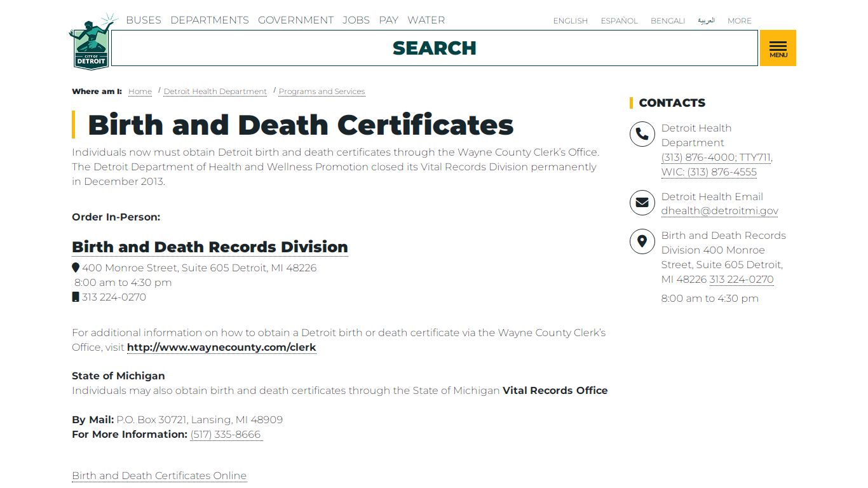Open Detroit Health Department breadcrumb
The height and width of the screenshot is (488, 868).
point(215,91)
